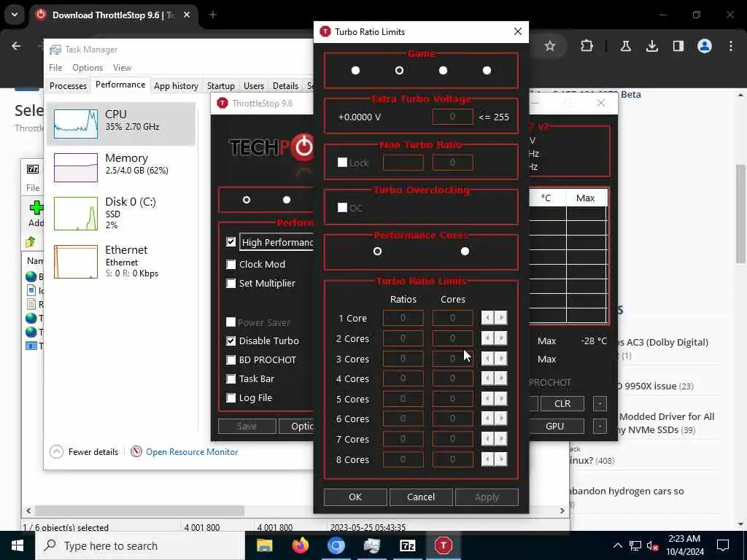Open the Chrome downloads icon

point(651,46)
